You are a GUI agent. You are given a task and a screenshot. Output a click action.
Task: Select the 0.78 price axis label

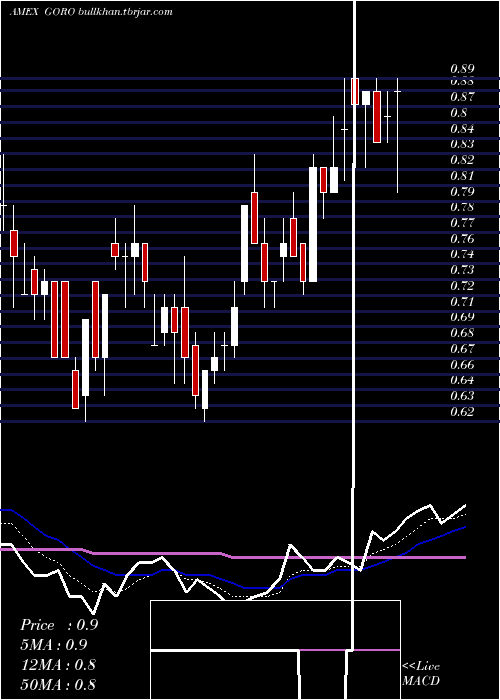click(462, 207)
